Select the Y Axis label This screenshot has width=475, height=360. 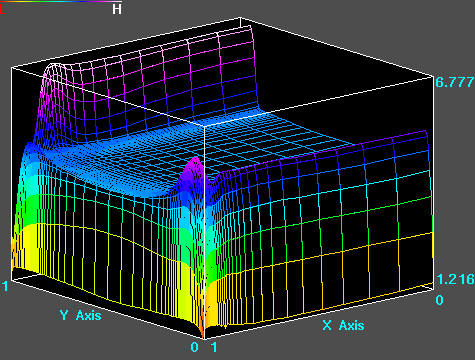tap(81, 315)
